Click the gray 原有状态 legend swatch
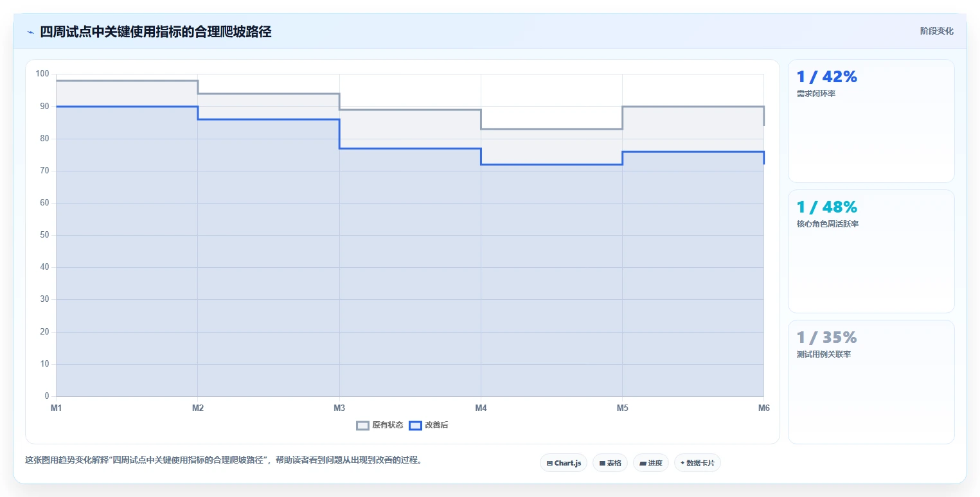Image resolution: width=980 pixels, height=497 pixels. point(363,425)
